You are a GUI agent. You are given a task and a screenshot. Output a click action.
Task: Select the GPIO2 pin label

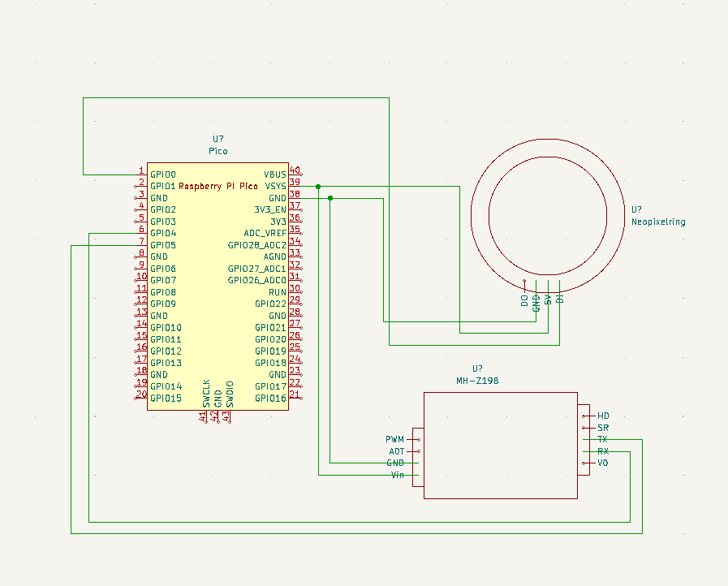[163, 210]
